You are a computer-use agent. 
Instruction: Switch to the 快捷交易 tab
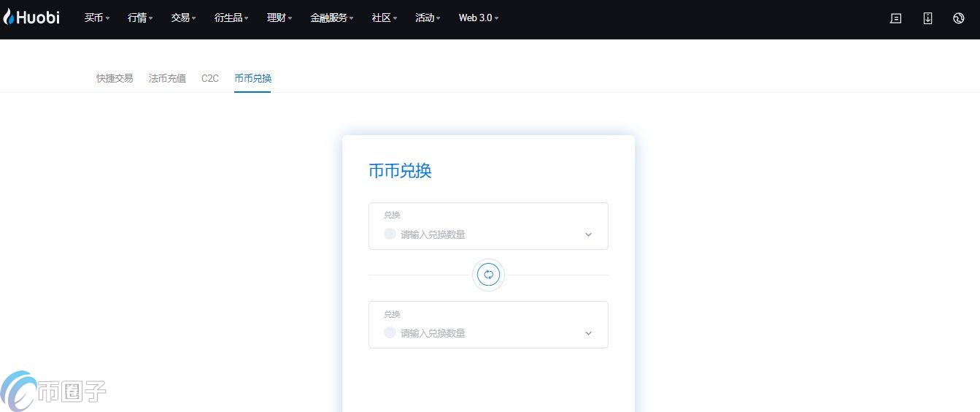coord(115,78)
